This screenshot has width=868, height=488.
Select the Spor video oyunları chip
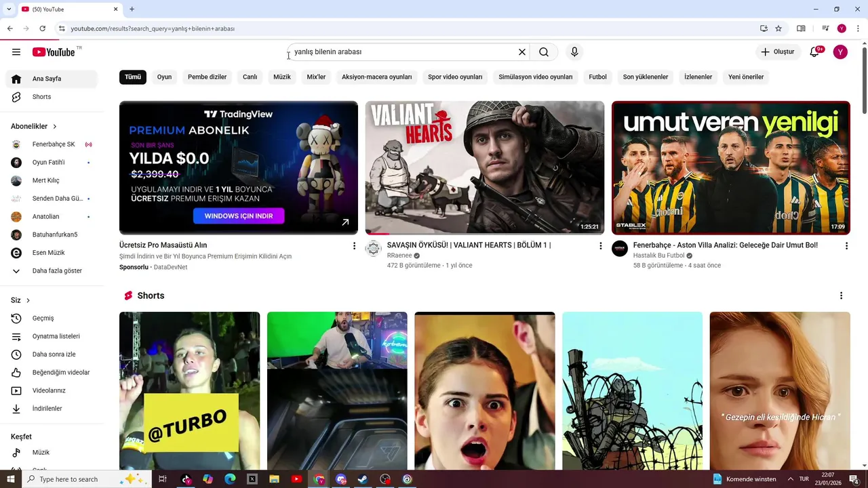(455, 77)
